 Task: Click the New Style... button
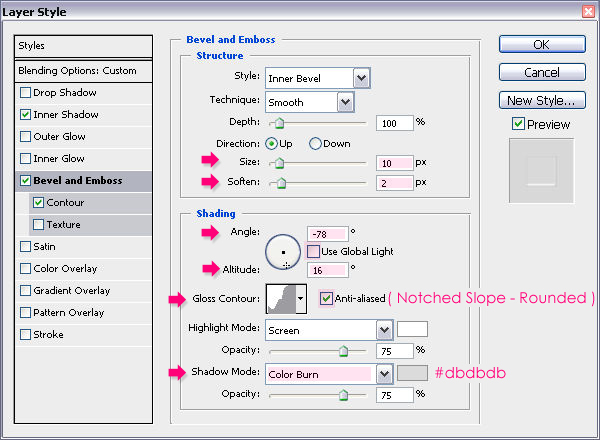pyautogui.click(x=540, y=100)
